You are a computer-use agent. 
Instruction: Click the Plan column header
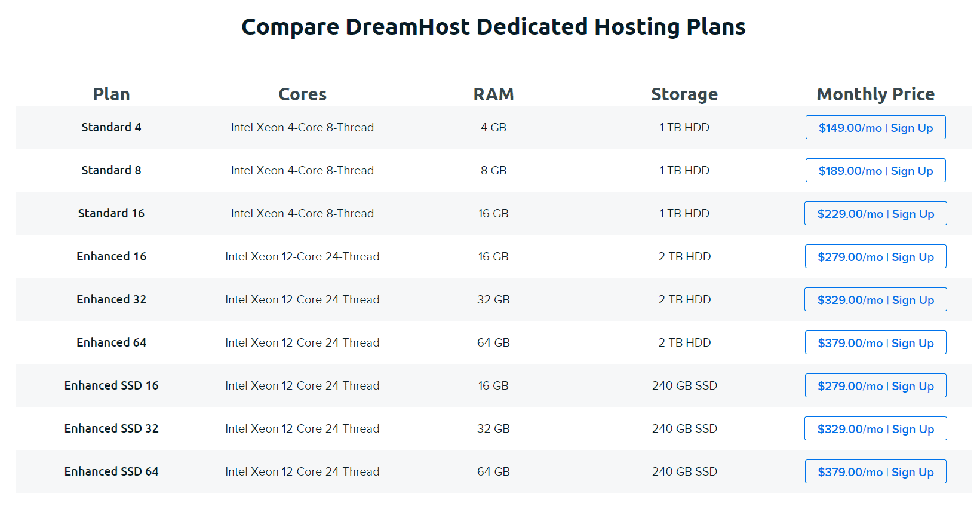point(111,94)
